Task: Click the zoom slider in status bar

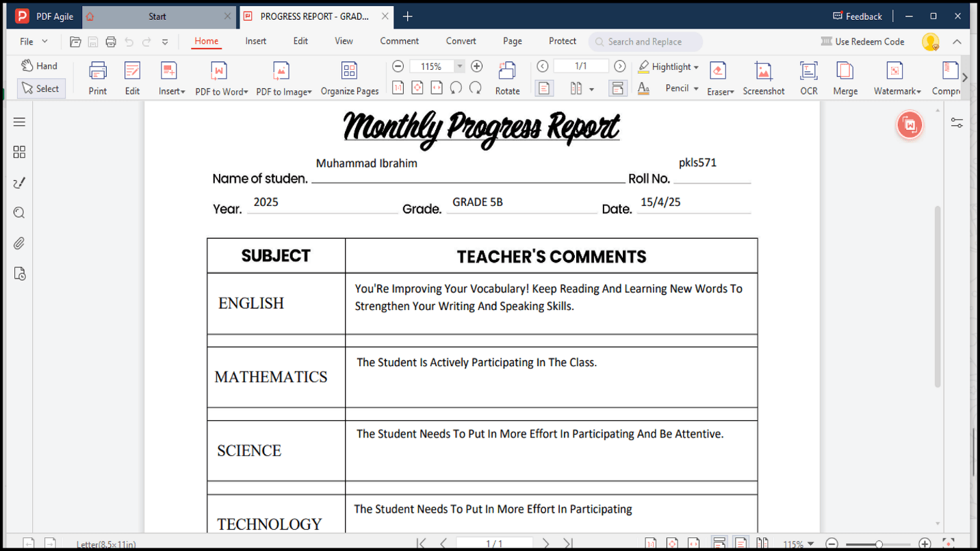Action: [879, 544]
